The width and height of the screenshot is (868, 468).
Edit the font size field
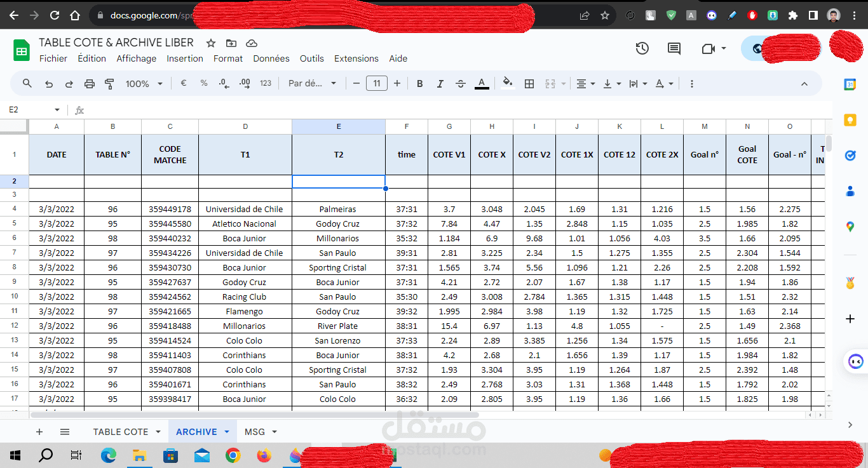pyautogui.click(x=377, y=83)
